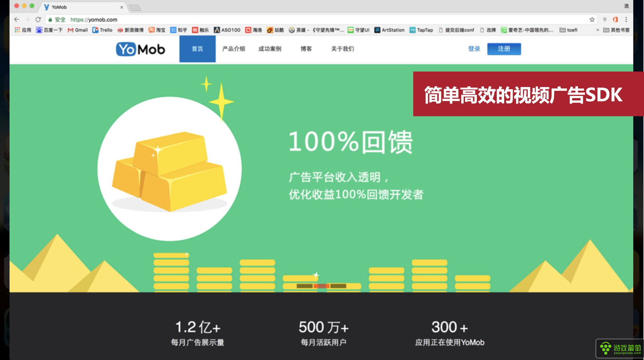Open the gray extension icon beside the star
Viewport: 644px width, 360px height.
click(x=605, y=20)
